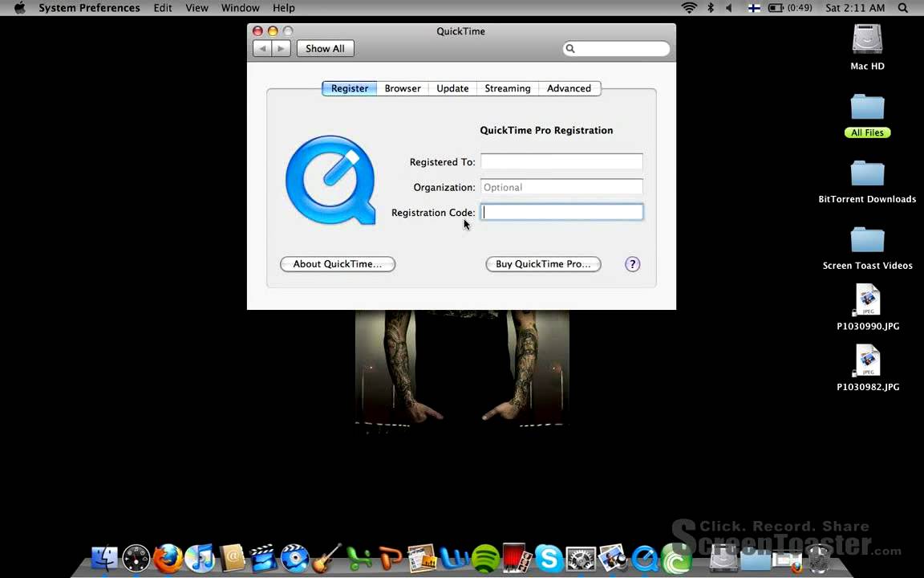Focus the Registration Code field

point(561,212)
